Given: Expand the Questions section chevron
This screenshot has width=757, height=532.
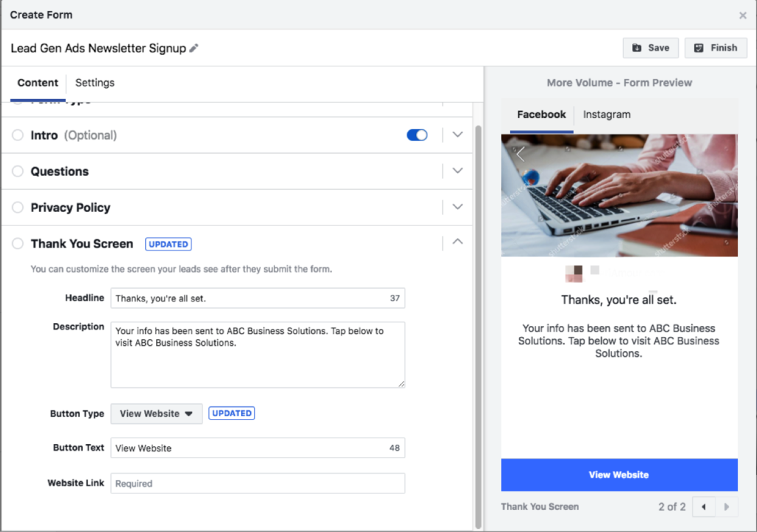Looking at the screenshot, I should [458, 171].
